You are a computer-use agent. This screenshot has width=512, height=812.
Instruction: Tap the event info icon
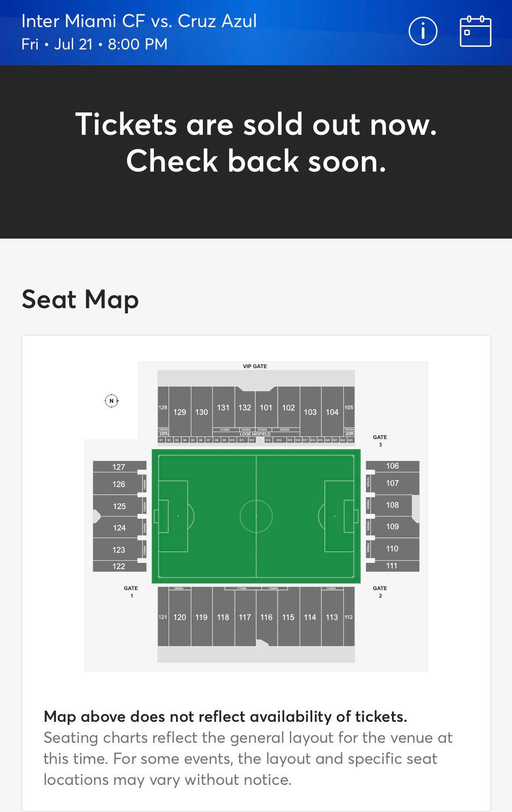423,31
